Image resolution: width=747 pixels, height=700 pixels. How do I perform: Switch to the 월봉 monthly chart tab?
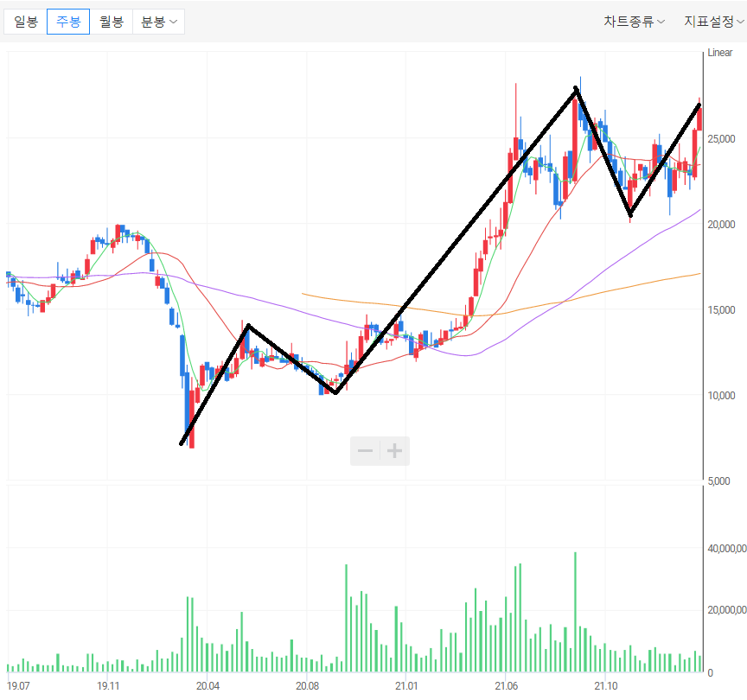pos(111,22)
